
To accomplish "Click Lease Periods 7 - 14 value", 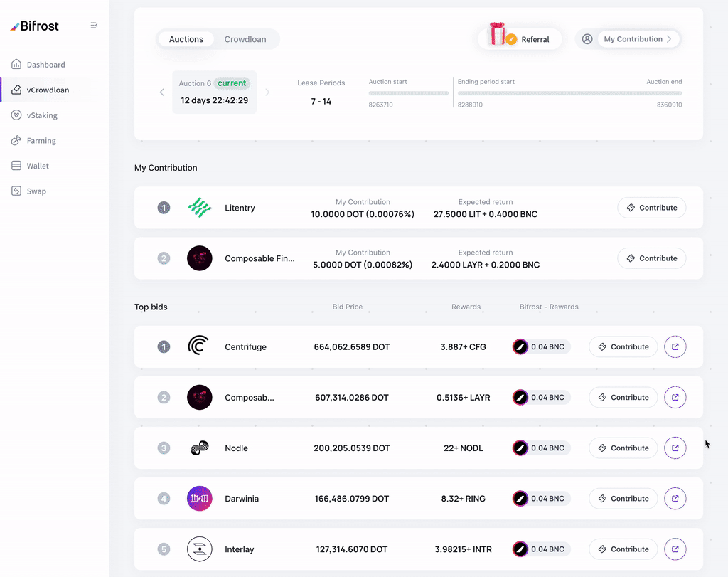I will click(321, 101).
